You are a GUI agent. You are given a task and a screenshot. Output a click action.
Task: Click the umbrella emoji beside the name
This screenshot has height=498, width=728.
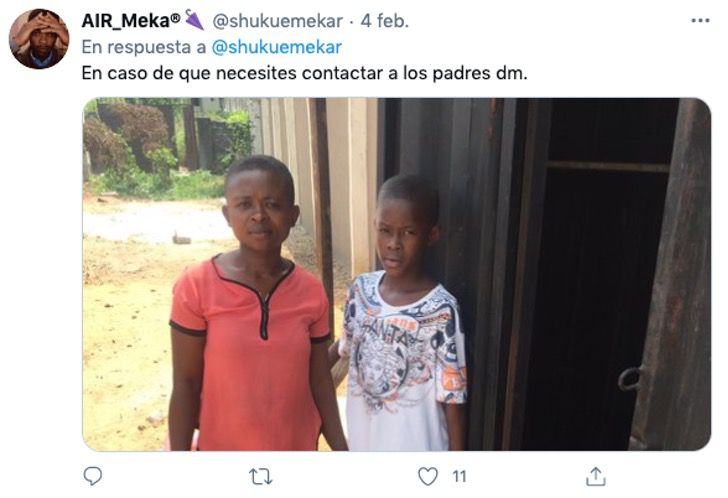click(194, 20)
